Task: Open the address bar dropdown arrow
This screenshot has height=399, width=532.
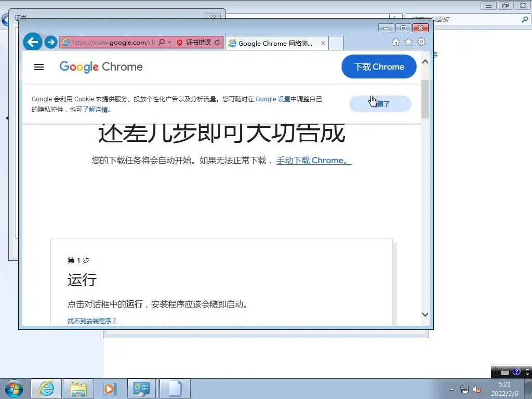Action: click(x=170, y=43)
